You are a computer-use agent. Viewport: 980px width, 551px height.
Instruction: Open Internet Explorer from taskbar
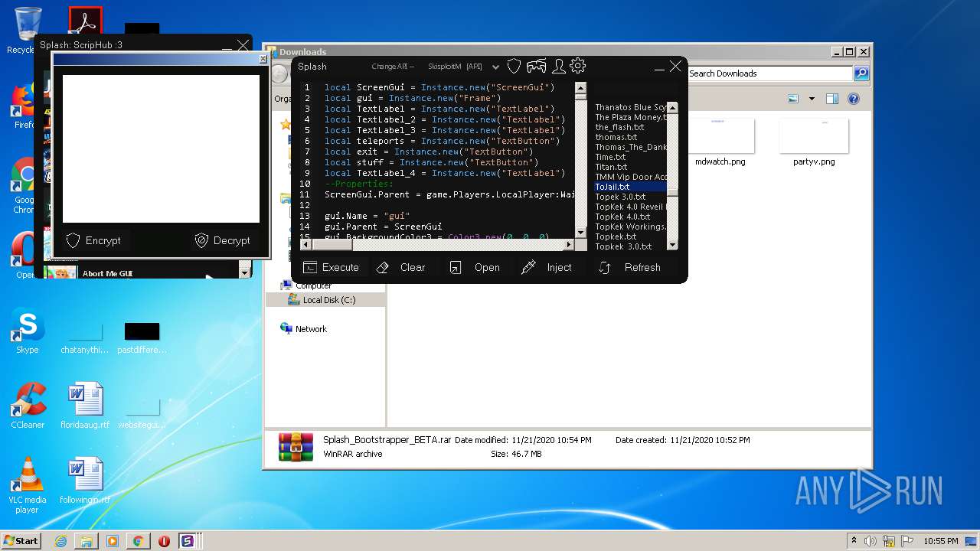click(x=60, y=541)
